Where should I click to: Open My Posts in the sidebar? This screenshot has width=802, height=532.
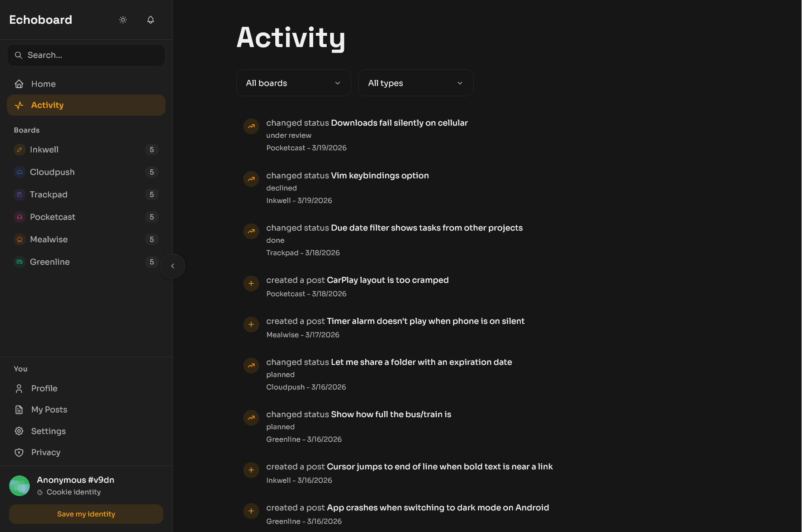pos(49,410)
